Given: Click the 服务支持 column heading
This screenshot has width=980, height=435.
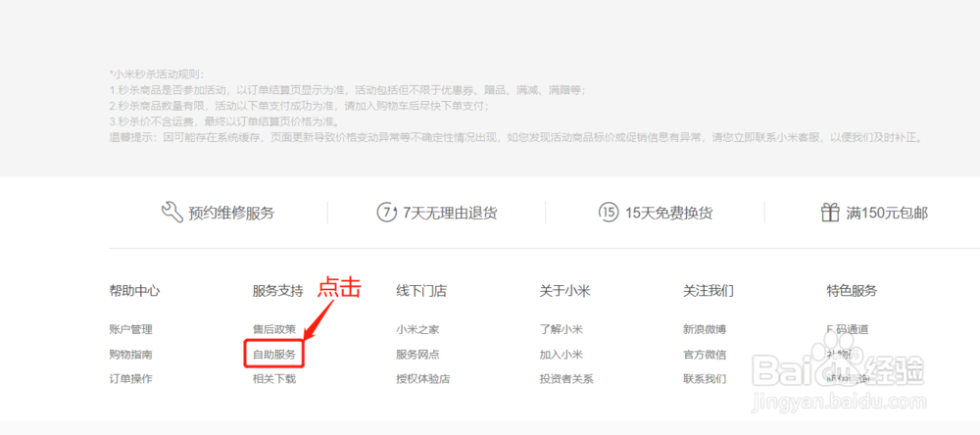Looking at the screenshot, I should point(278,291).
